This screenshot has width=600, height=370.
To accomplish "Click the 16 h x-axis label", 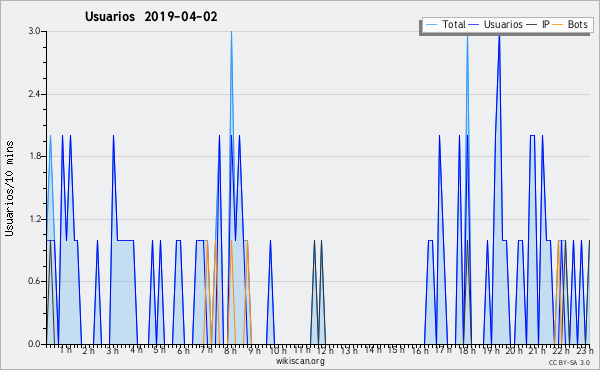I will 420,351.
